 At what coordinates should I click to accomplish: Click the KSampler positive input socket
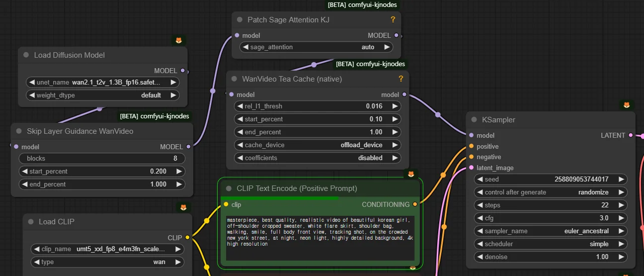[x=471, y=146]
